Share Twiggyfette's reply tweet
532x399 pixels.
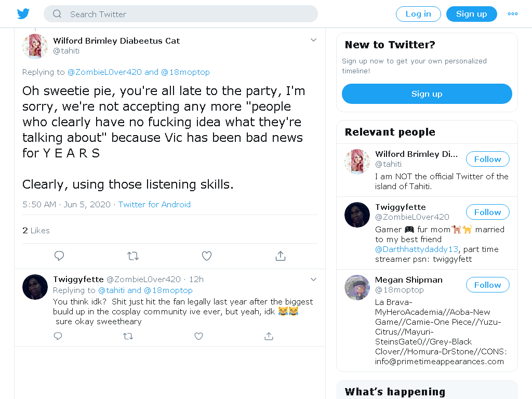click(269, 336)
